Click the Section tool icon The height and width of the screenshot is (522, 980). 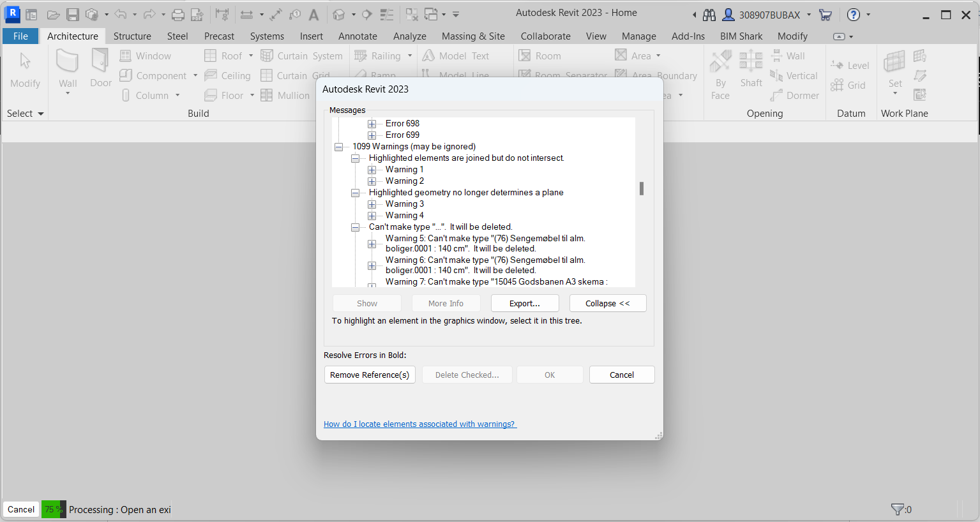click(367, 14)
